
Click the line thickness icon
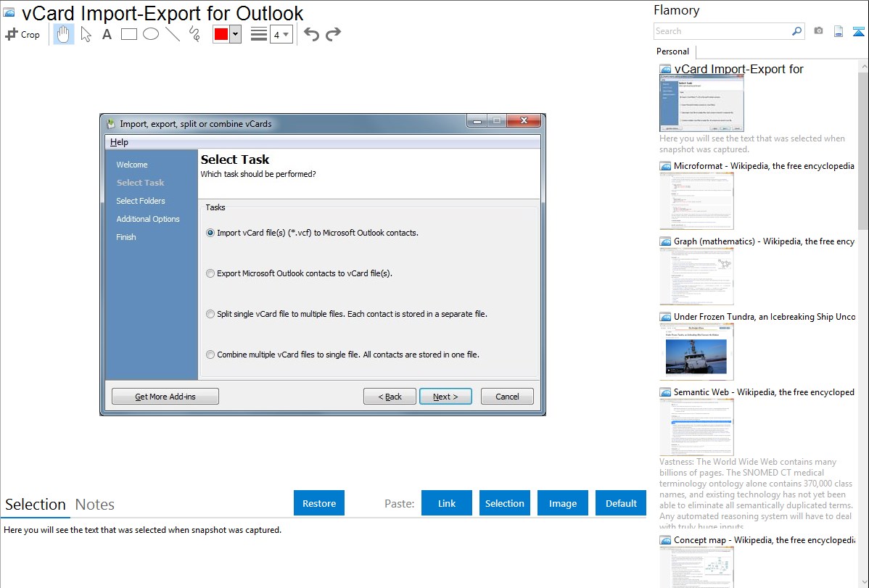click(259, 34)
